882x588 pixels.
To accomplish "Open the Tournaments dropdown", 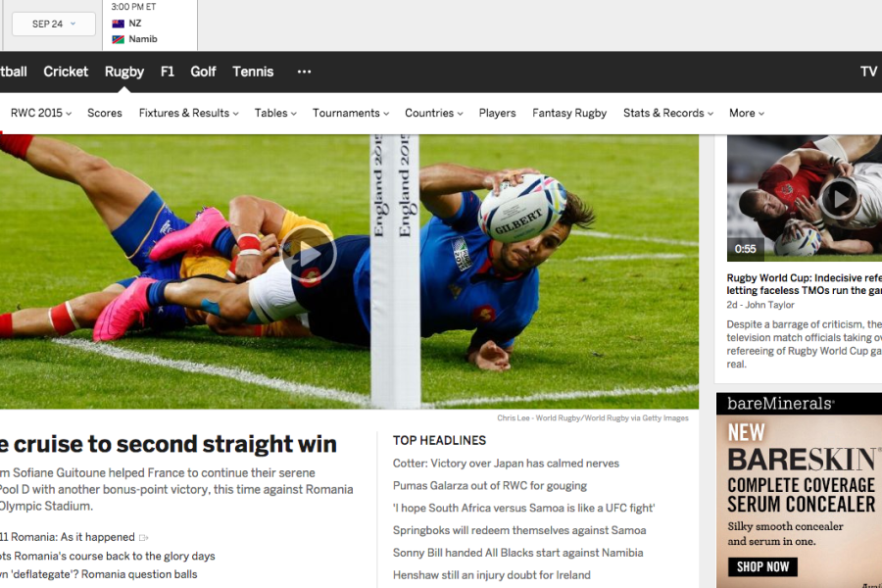I will (x=351, y=113).
